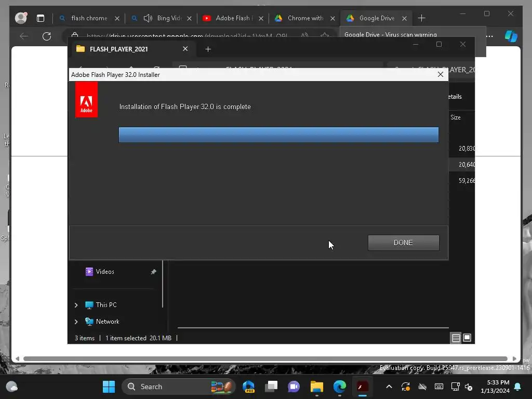Unpin Videos from quick access

pos(153,271)
